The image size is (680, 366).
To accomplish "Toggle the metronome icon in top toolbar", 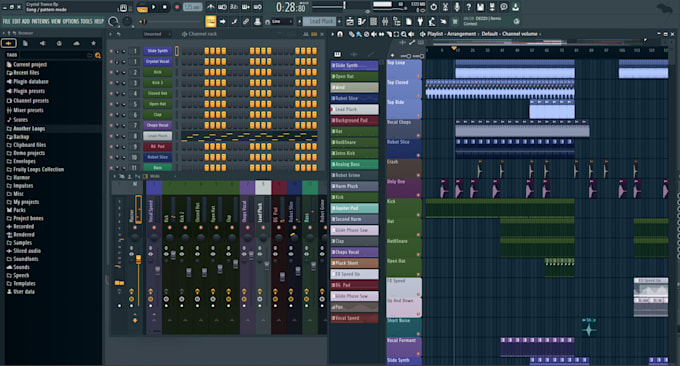I will click(x=210, y=7).
